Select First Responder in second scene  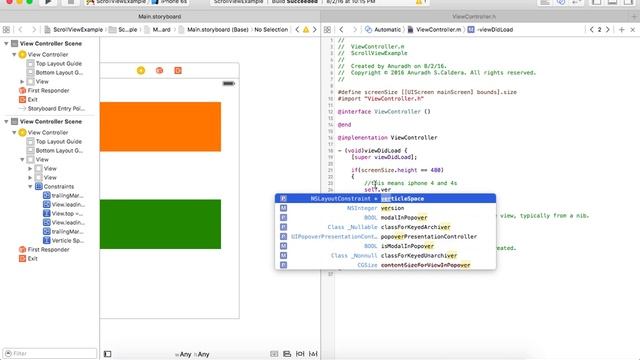click(44, 249)
